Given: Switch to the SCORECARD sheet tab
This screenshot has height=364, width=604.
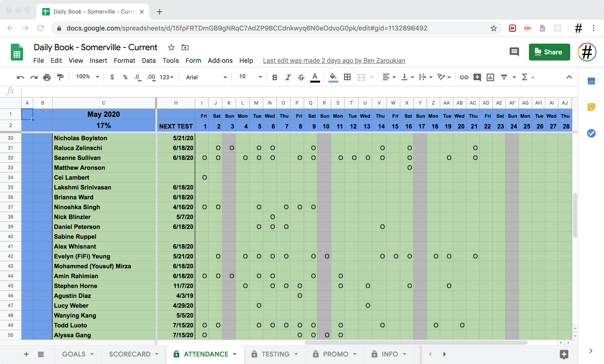Looking at the screenshot, I should point(130,354).
